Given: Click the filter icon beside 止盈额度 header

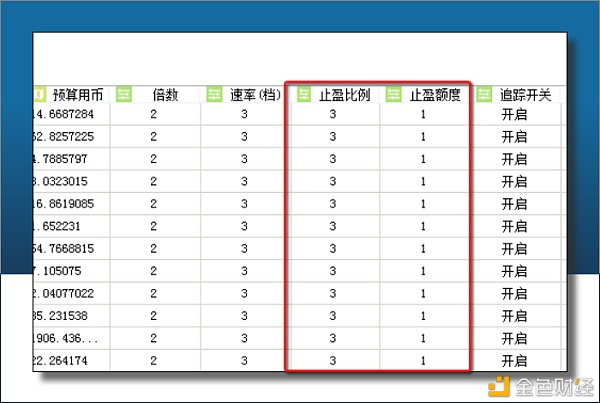Looking at the screenshot, I should 393,94.
